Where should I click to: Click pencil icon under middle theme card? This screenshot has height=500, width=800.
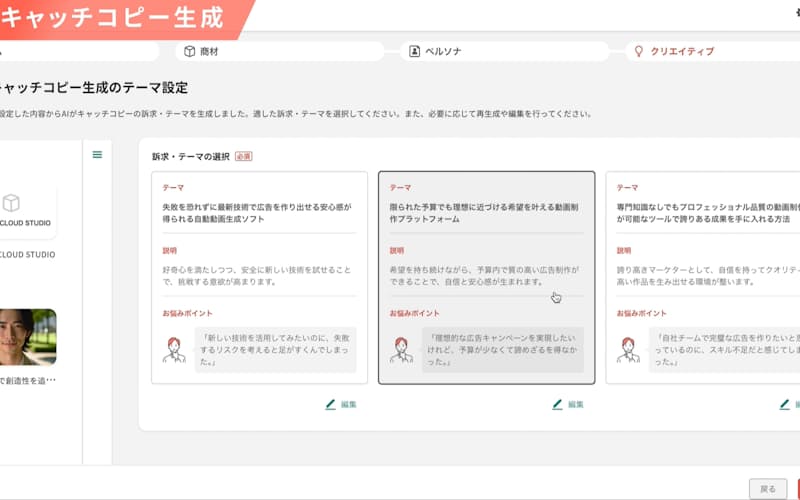(x=558, y=405)
